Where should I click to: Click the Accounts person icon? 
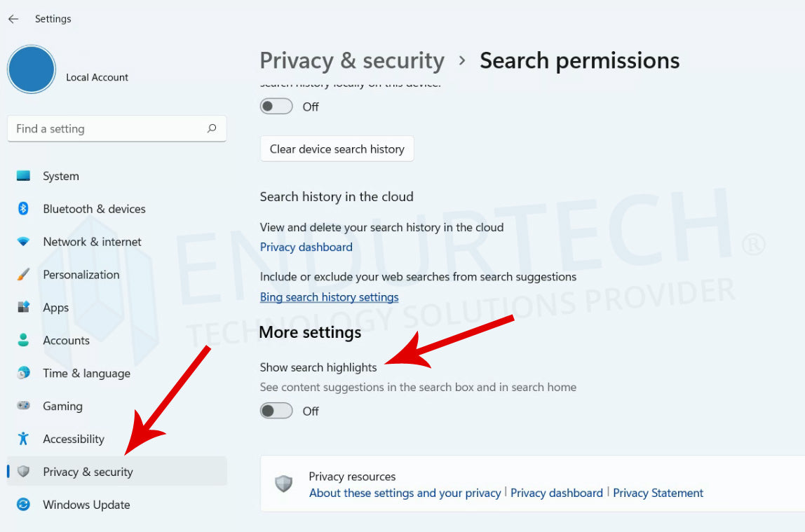[24, 341]
